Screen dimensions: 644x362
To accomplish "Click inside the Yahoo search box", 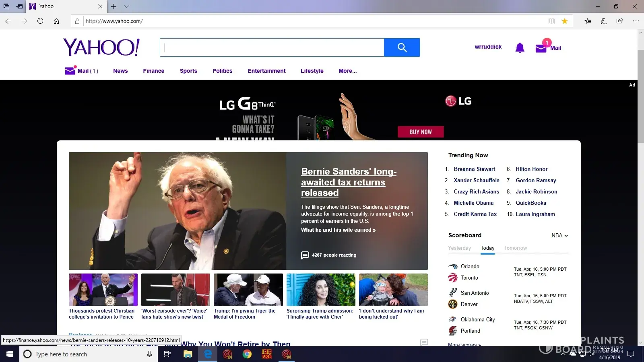I will 272,47.
